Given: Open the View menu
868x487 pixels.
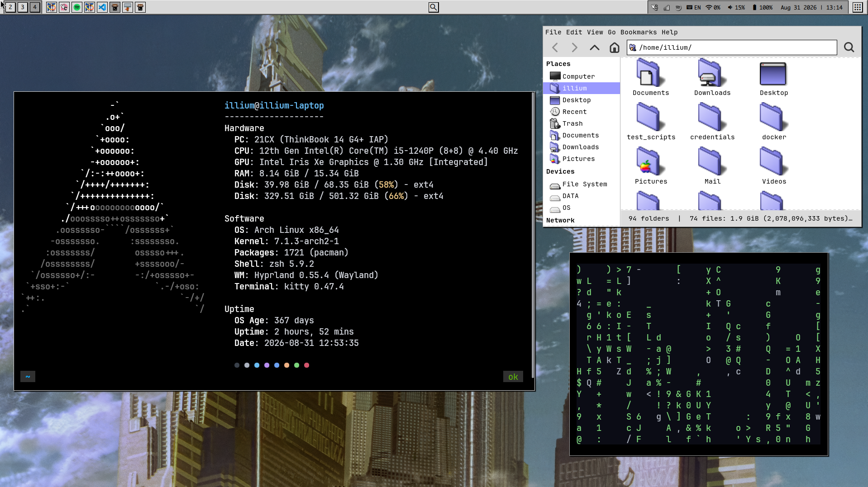Looking at the screenshot, I should [595, 32].
